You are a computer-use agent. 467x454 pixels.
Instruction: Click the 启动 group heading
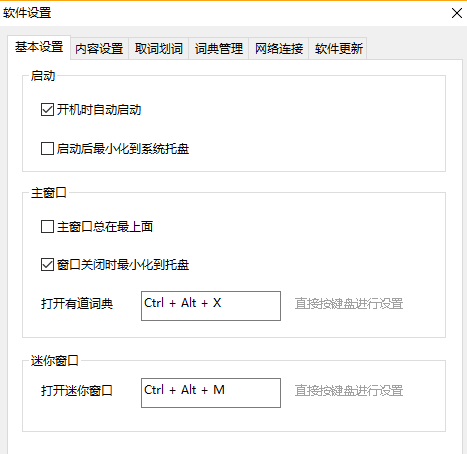(43, 76)
